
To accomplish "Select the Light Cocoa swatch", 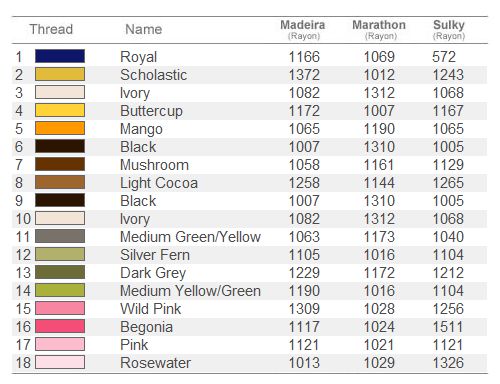I will 60,182.
